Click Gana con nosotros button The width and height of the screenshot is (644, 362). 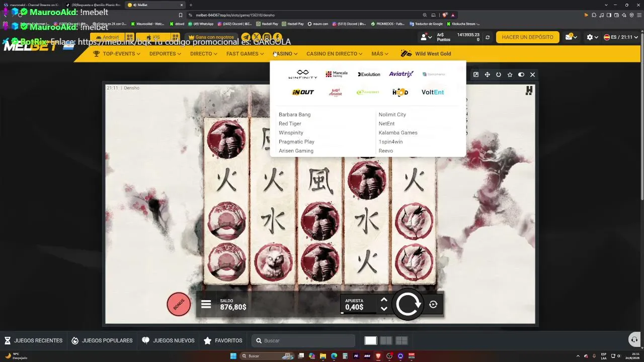(x=211, y=37)
